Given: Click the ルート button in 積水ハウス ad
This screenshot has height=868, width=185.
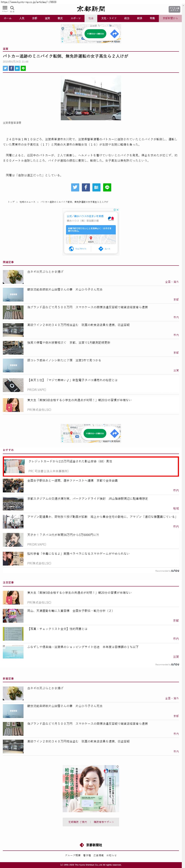Looking at the screenshot, I should 104,249.
